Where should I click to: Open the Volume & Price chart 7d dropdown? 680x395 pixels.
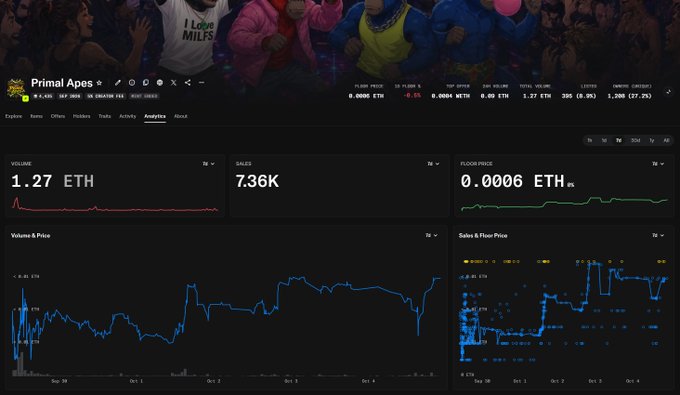tap(432, 235)
